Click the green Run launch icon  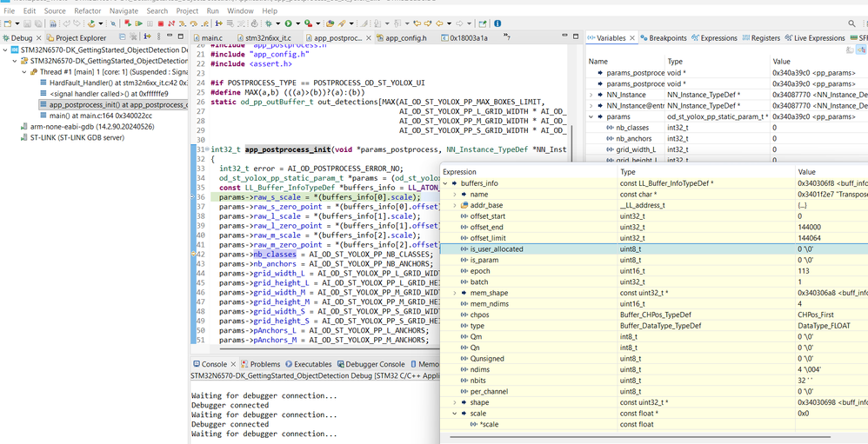289,23
